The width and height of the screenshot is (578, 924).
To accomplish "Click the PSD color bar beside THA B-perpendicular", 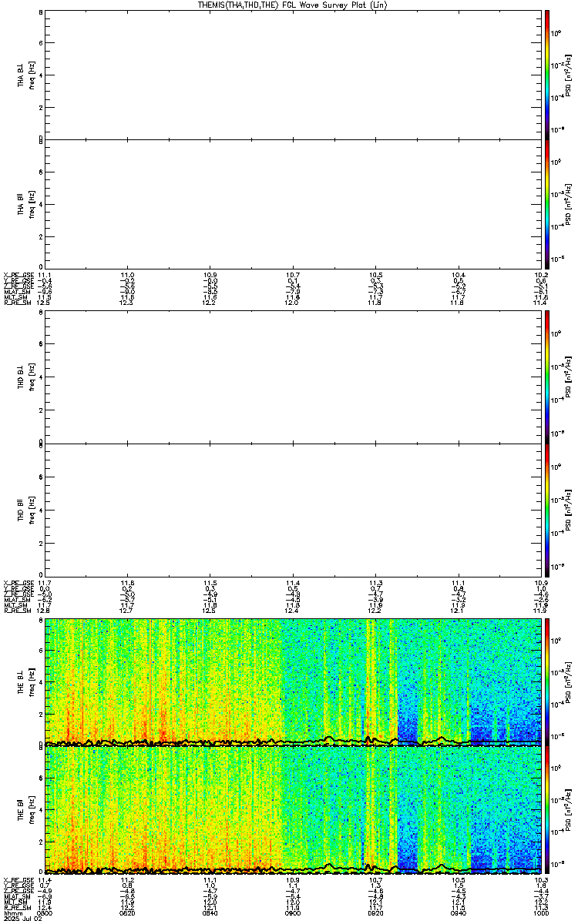I will (x=546, y=74).
